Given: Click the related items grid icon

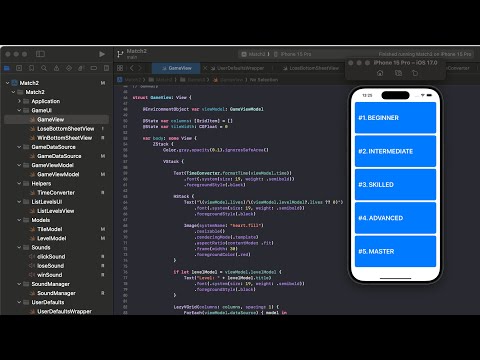Looking at the screenshot, I should 120,68.
